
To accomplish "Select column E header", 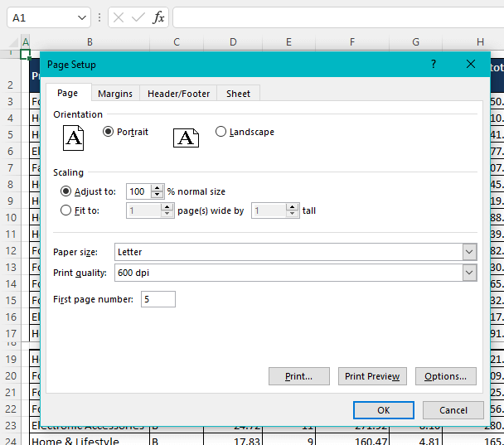I will [x=289, y=42].
